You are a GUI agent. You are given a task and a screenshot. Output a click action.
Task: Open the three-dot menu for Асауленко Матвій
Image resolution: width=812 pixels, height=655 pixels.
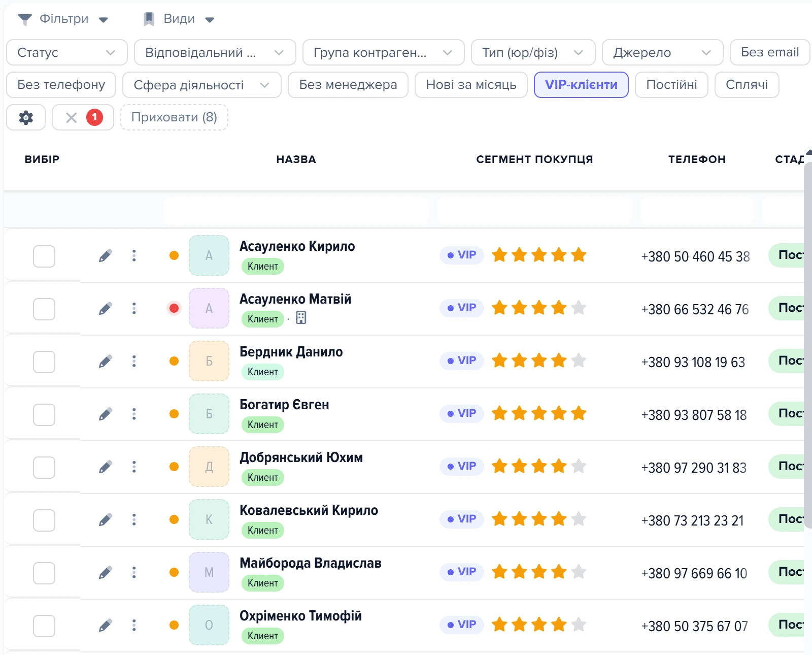tap(134, 308)
